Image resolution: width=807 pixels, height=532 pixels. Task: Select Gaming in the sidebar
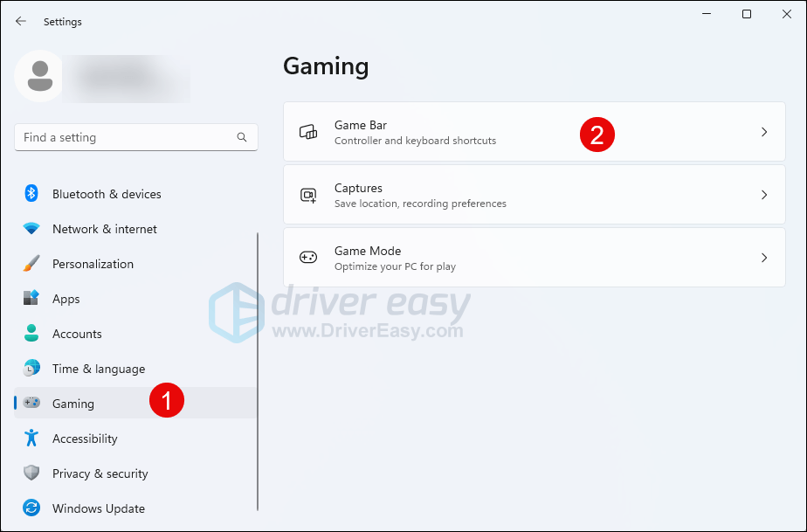tap(73, 404)
